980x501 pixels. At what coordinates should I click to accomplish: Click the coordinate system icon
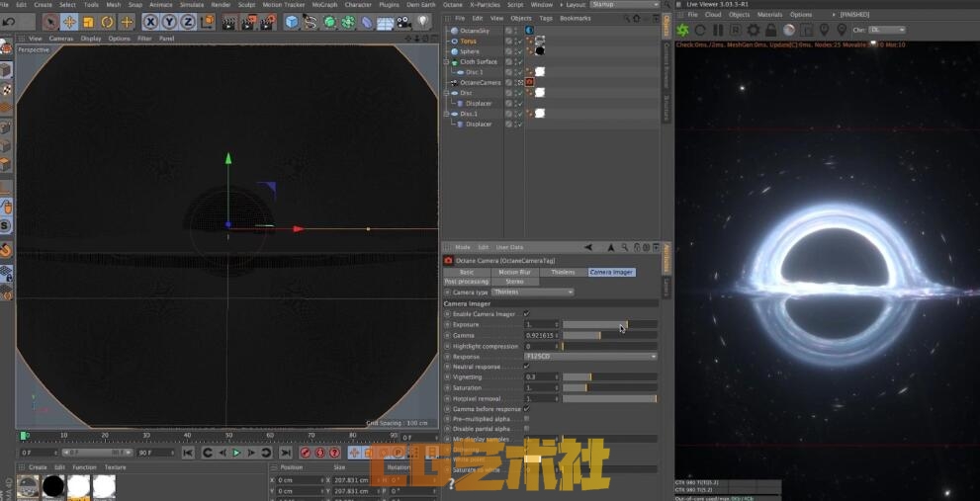(x=207, y=23)
